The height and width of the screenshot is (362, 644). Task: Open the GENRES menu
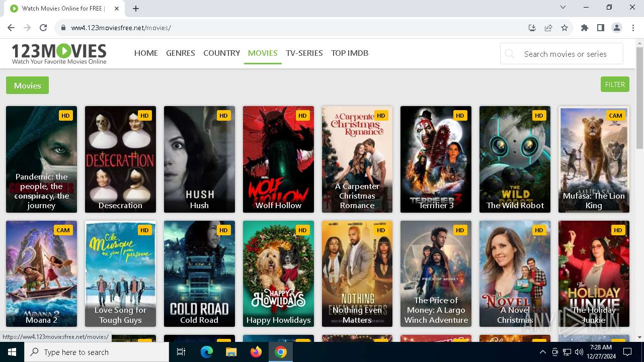click(181, 53)
